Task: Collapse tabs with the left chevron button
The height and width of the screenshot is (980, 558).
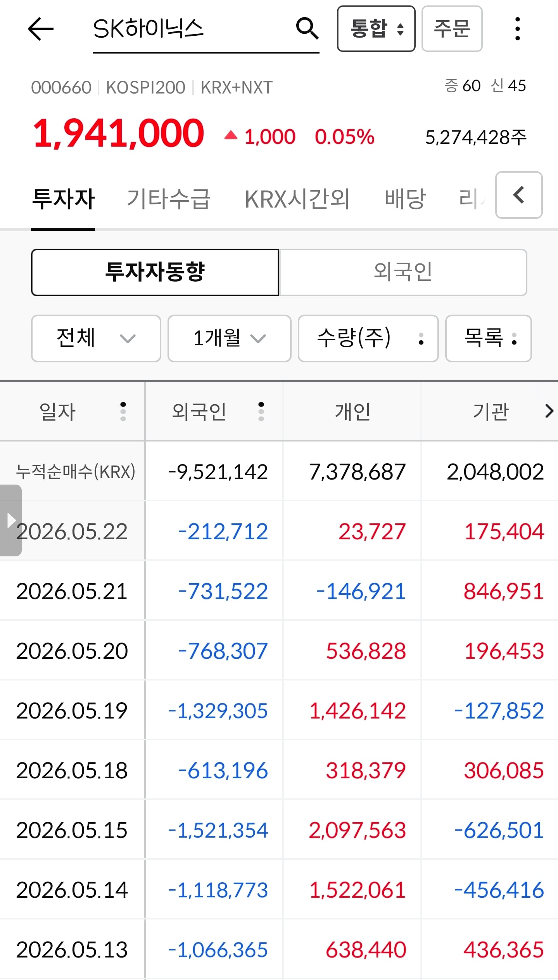Action: pos(519,195)
